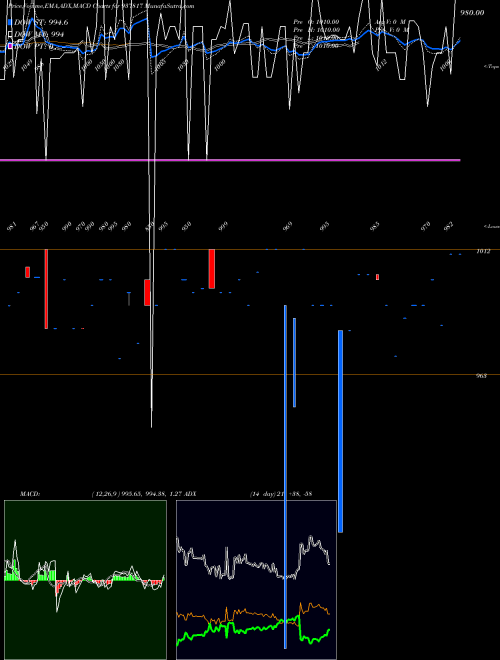This screenshot has width=500, height=660.
Task: Click the '<Tops' marker at right edge
Action: [x=491, y=67]
